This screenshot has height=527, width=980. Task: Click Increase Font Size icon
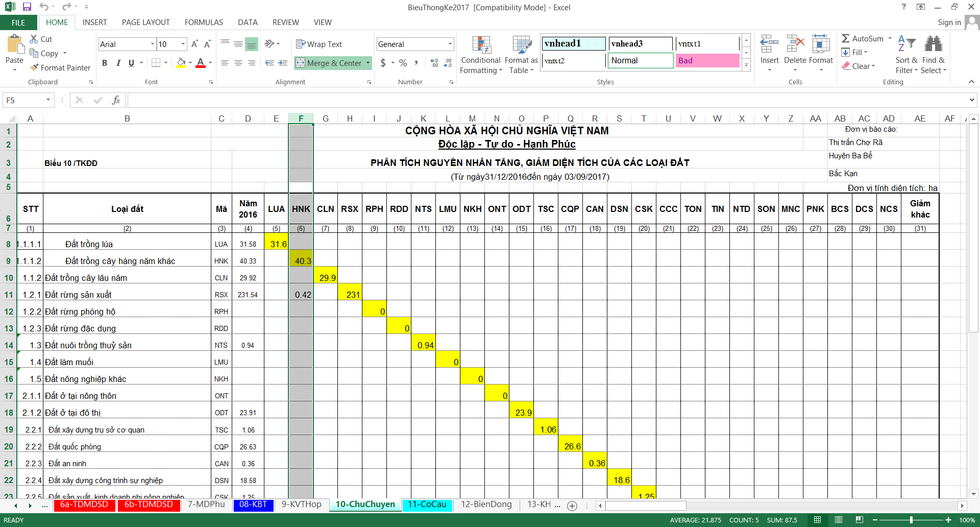pyautogui.click(x=194, y=44)
